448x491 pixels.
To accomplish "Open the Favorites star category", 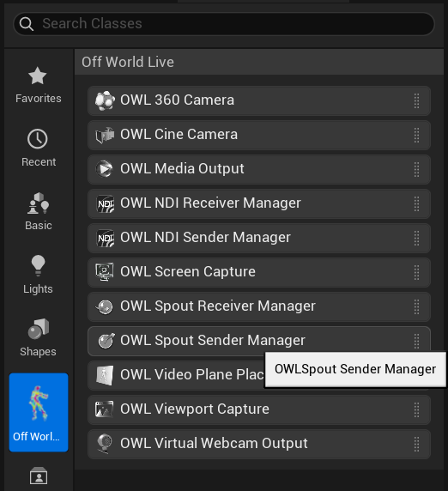I will point(39,85).
